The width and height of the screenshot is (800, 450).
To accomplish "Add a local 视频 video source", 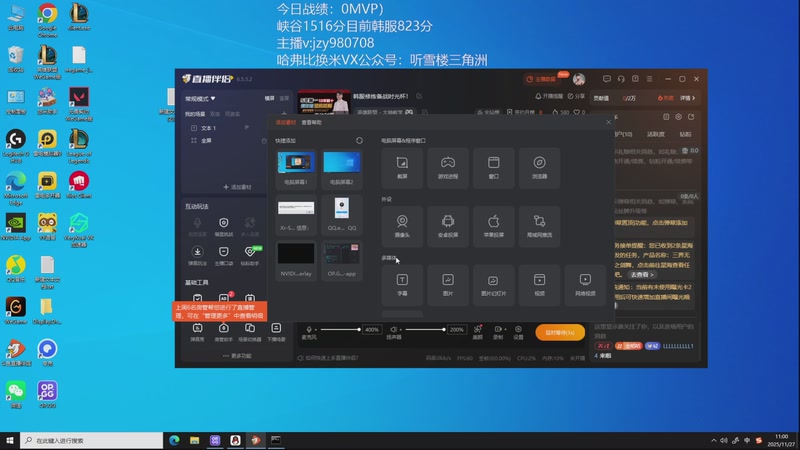I will 539,285.
